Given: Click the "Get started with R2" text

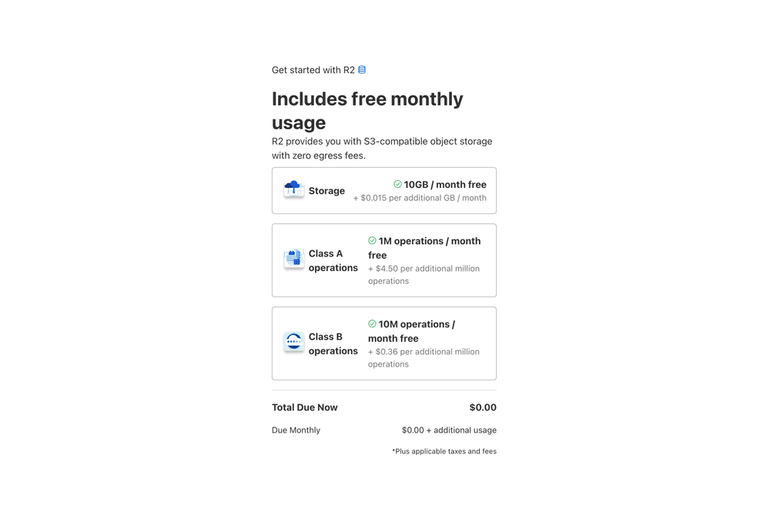Looking at the screenshot, I should point(313,70).
